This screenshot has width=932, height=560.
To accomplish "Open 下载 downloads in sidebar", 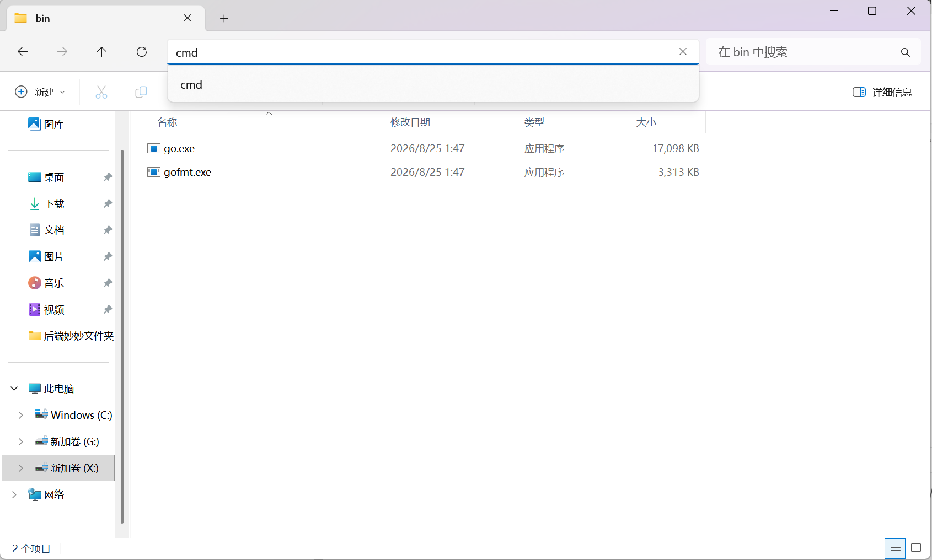I will click(x=46, y=204).
